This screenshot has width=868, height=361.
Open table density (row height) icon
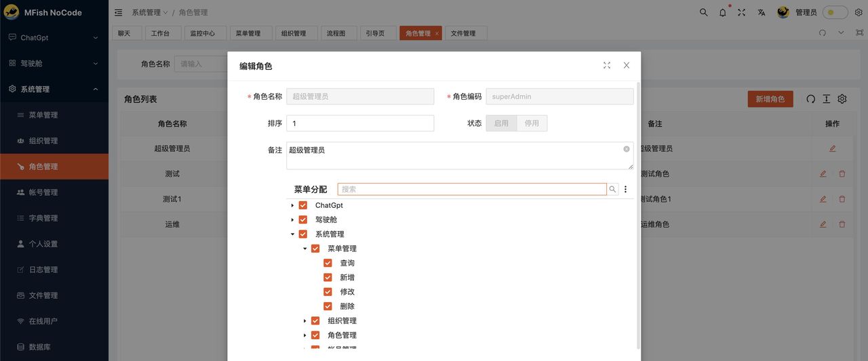click(x=826, y=99)
